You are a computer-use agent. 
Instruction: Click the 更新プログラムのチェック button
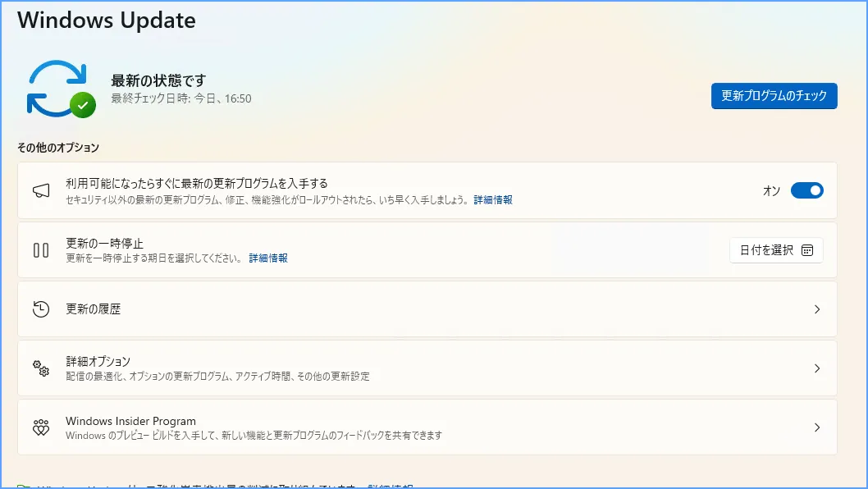774,96
